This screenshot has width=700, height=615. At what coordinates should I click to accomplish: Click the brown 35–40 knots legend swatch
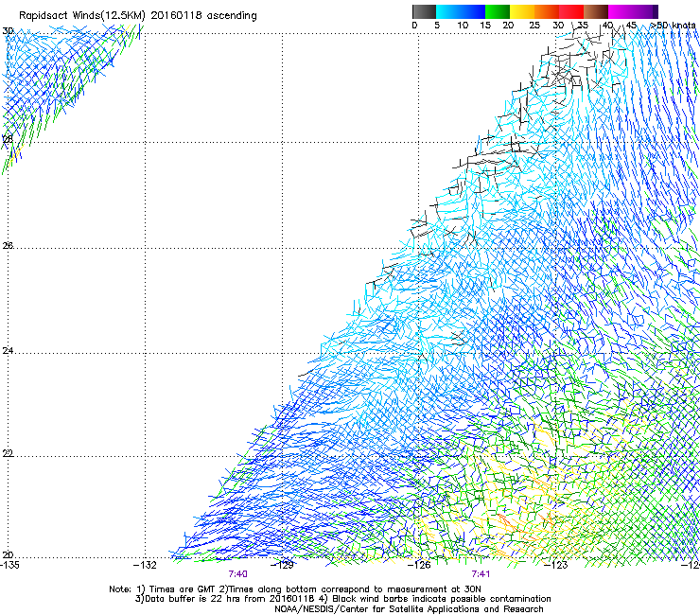596,11
